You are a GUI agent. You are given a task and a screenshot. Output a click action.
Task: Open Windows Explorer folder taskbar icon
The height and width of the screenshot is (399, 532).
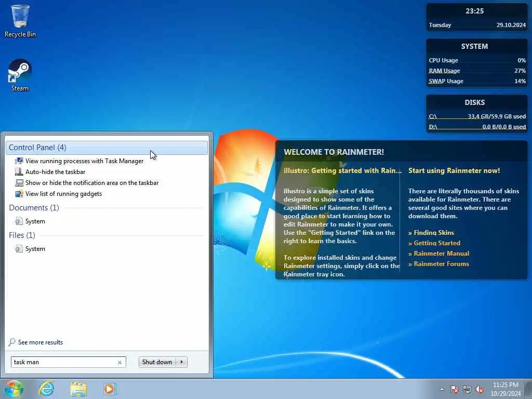[79, 389]
